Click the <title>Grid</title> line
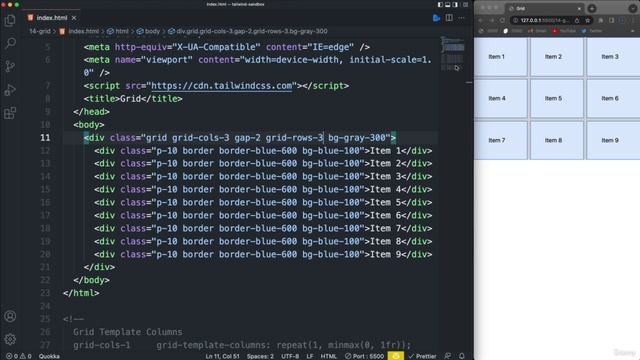 [133, 99]
